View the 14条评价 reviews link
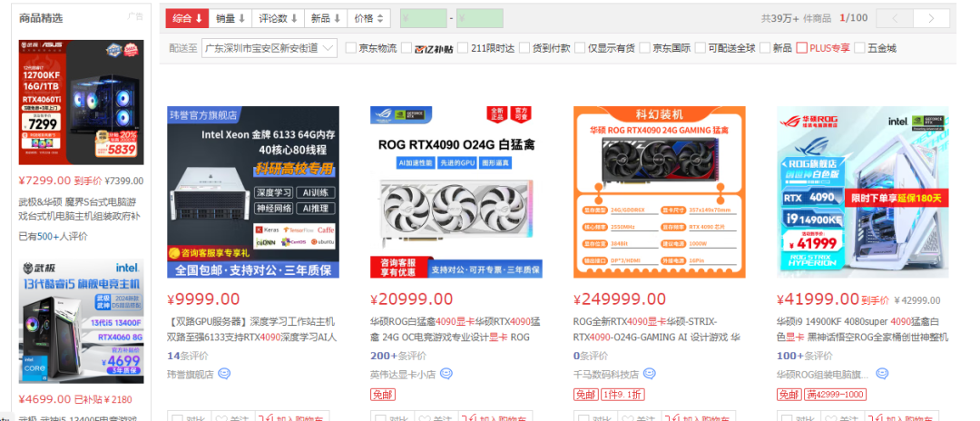 (186, 356)
